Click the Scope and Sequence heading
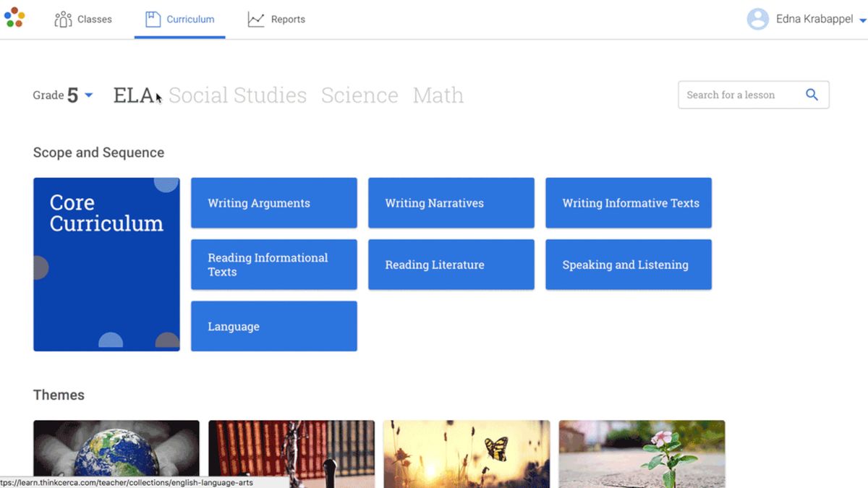Viewport: 868px width, 488px height. [x=98, y=153]
